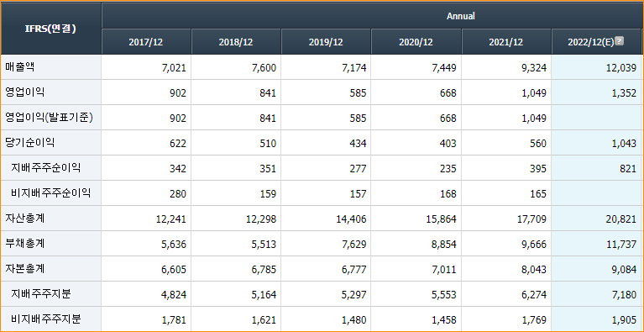The image size is (644, 332).
Task: Select the estimated 지배주주지분 value 7,180
Action: [x=625, y=295]
